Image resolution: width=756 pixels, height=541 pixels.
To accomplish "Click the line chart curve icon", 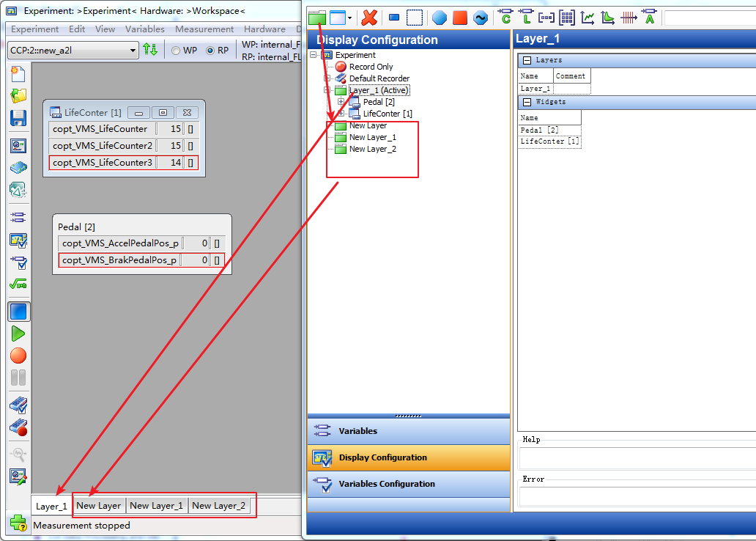I will (x=588, y=18).
